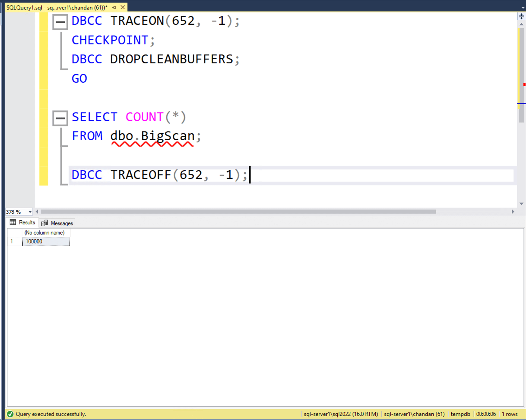Close the SQLQuery1.sql query tab

click(x=123, y=8)
